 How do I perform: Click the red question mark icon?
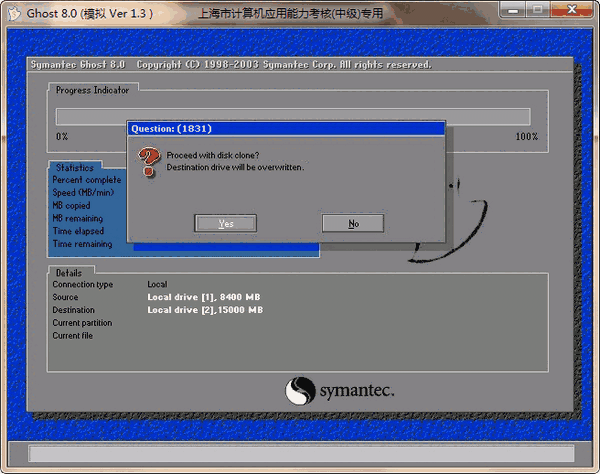tap(149, 161)
